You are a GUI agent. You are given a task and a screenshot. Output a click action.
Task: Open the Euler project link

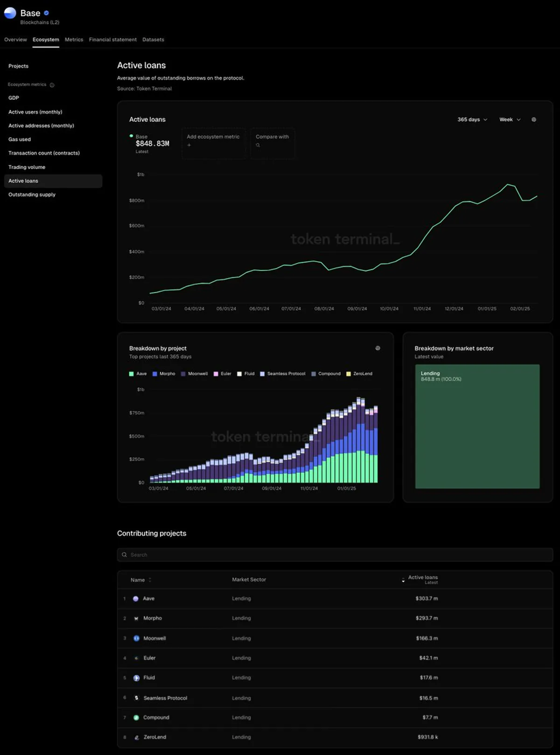149,658
